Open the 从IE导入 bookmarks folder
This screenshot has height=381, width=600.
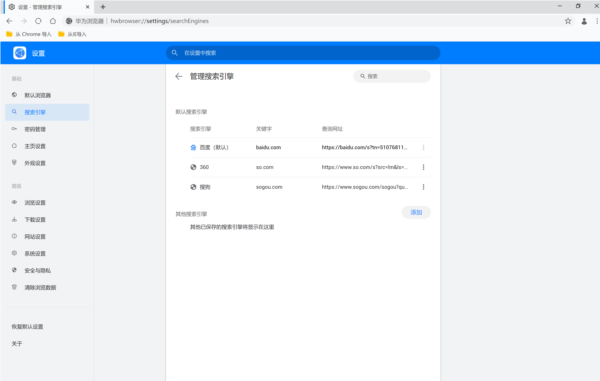coord(72,34)
